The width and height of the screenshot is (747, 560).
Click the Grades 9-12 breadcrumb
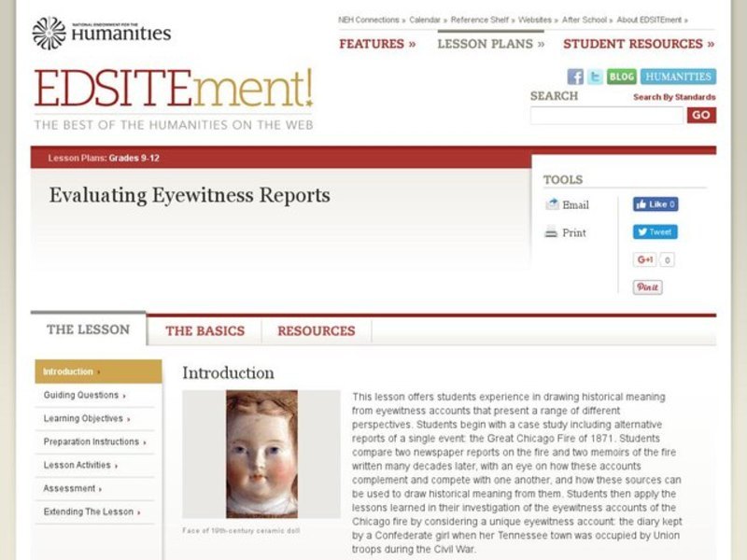134,158
